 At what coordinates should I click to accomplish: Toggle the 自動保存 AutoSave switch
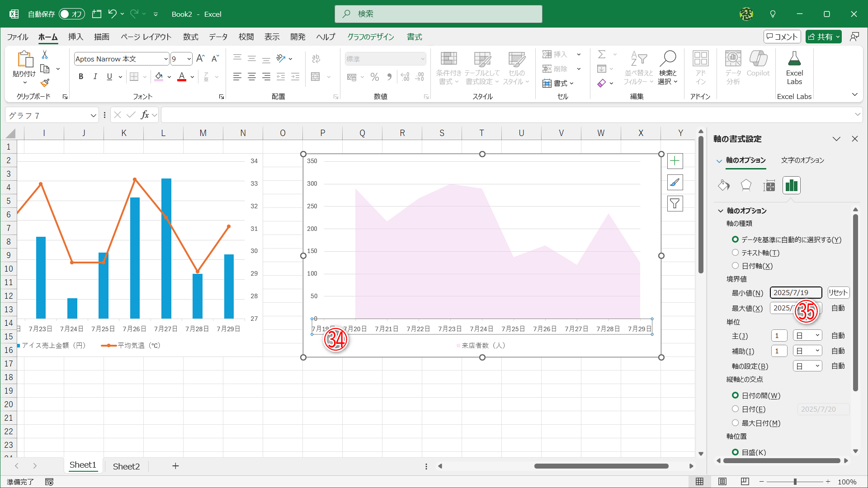coord(71,14)
